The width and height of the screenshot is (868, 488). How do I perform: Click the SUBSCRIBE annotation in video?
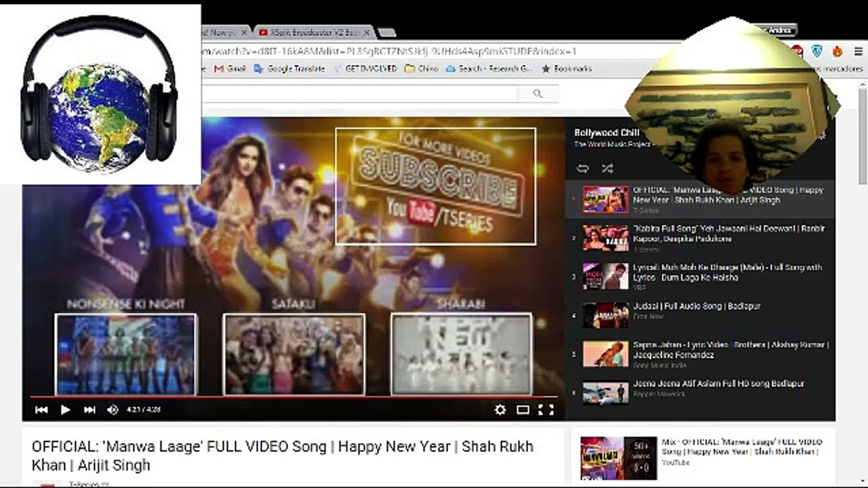(436, 187)
